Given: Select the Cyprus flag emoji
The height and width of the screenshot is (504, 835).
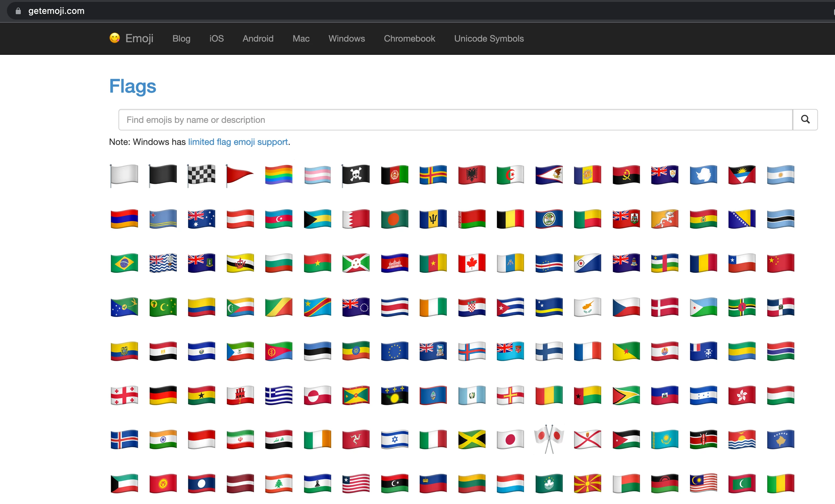Looking at the screenshot, I should click(x=588, y=307).
